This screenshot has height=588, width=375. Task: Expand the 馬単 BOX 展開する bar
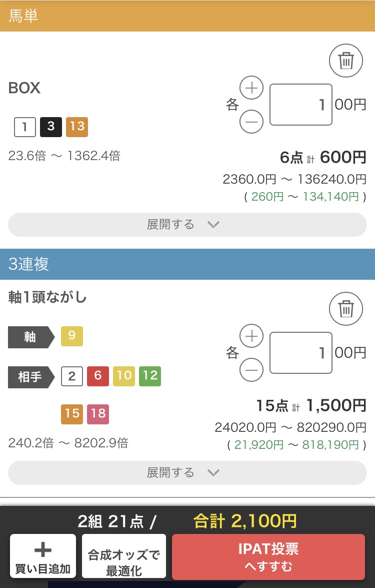[187, 225]
